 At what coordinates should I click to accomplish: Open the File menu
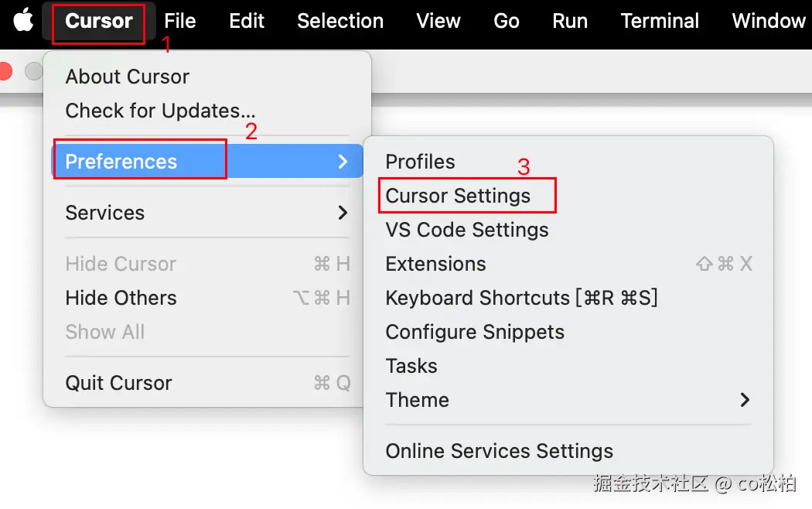(180, 21)
